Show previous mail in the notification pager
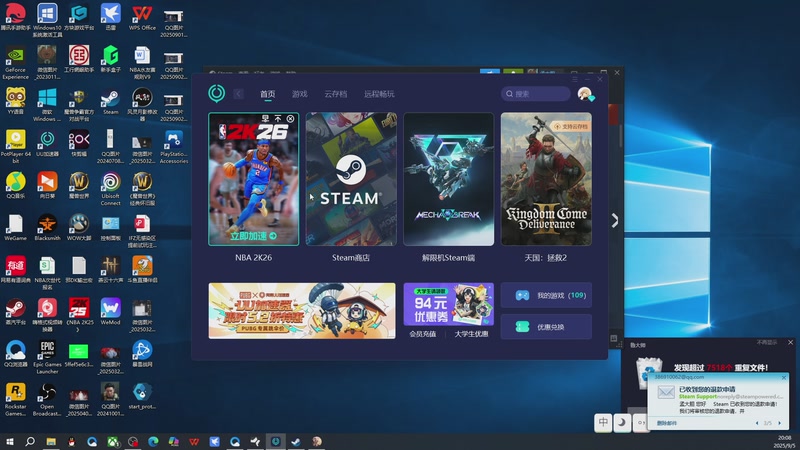Image resolution: width=800 pixels, height=450 pixels. pos(757,423)
